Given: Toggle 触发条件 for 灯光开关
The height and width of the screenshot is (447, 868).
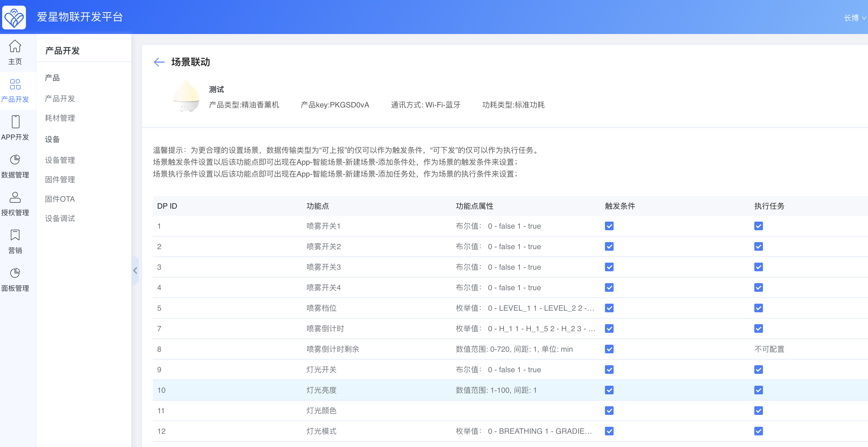Looking at the screenshot, I should [x=609, y=370].
